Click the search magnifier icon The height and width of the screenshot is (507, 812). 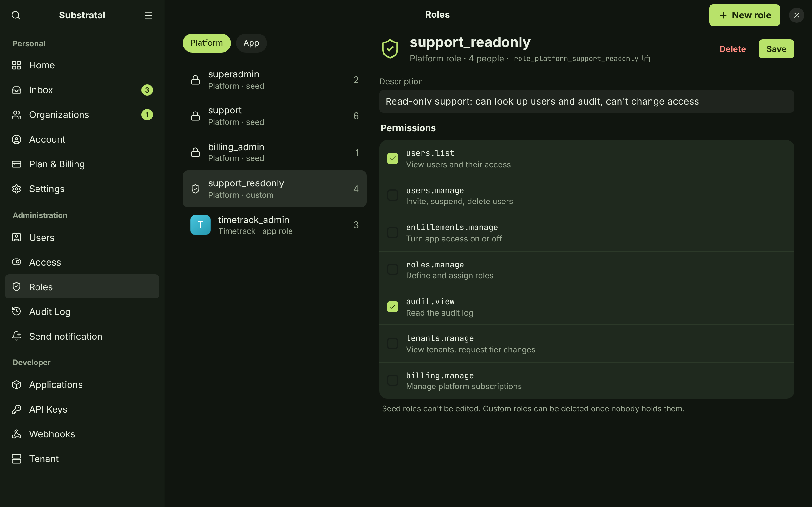point(16,15)
